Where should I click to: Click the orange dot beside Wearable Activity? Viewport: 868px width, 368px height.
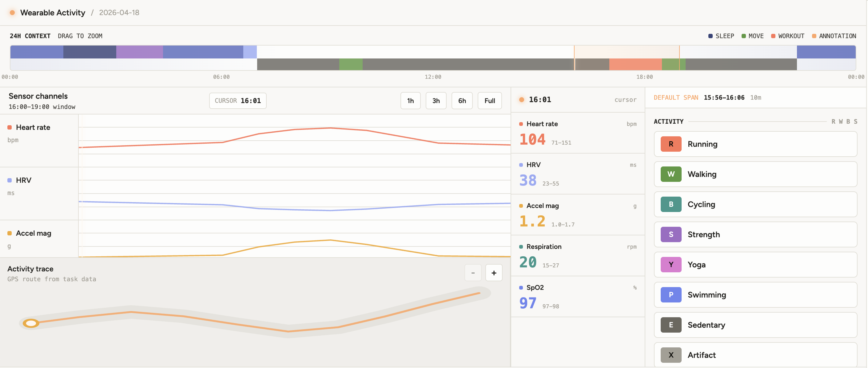[12, 13]
